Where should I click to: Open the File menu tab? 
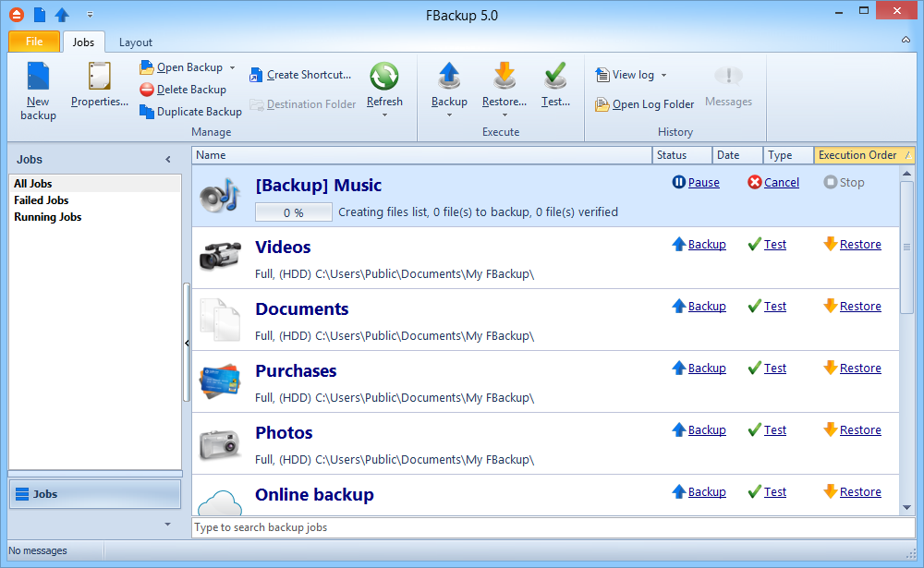pos(34,42)
